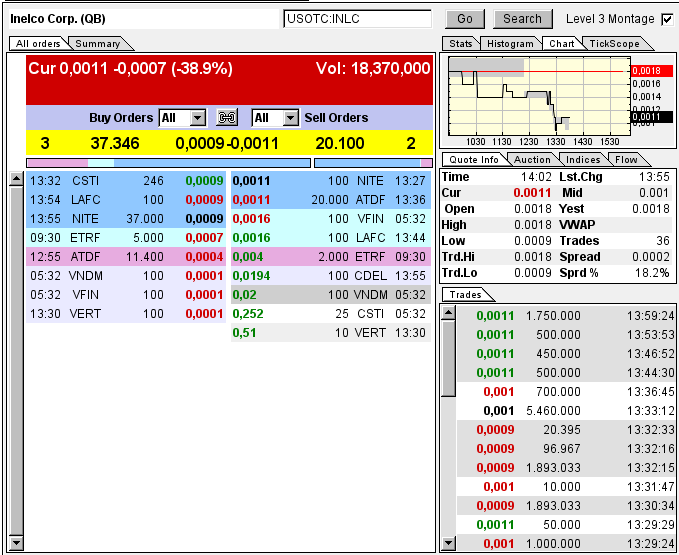Open the Indices tab

583,160
